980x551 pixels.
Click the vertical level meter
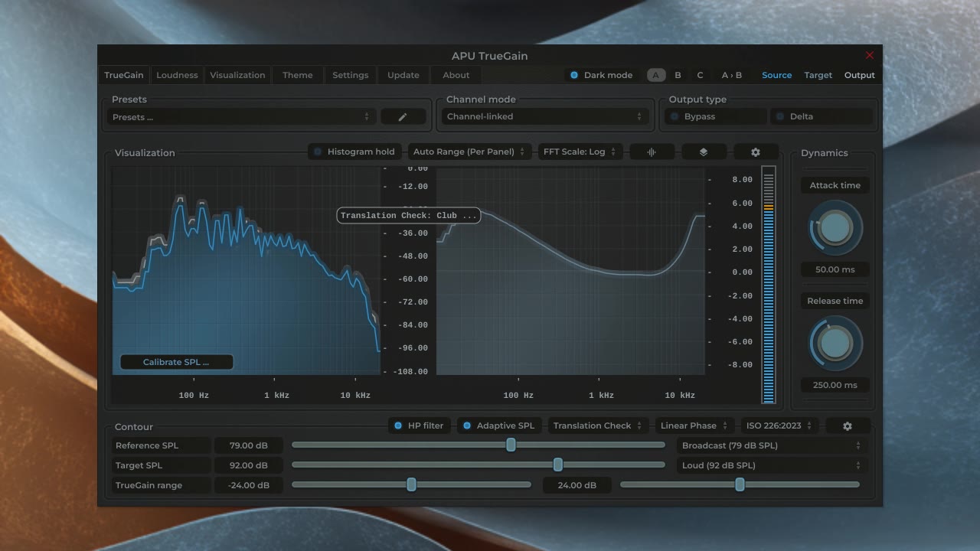[x=769, y=285]
